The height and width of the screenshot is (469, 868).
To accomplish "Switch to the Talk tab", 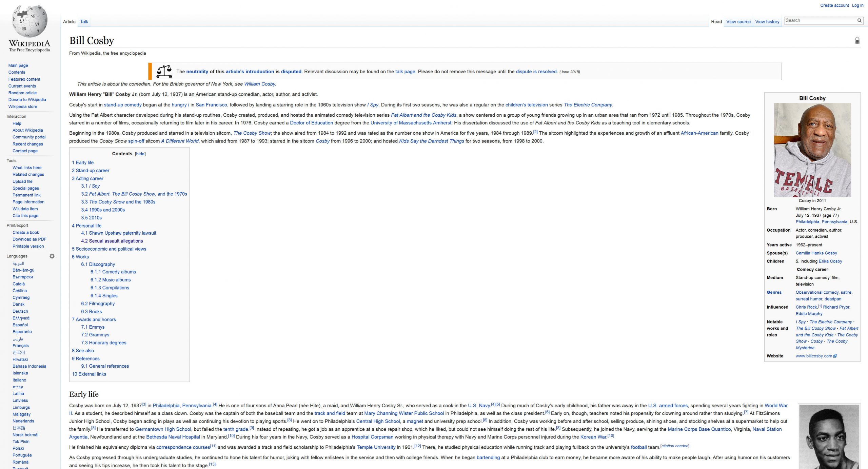I will pos(84,22).
